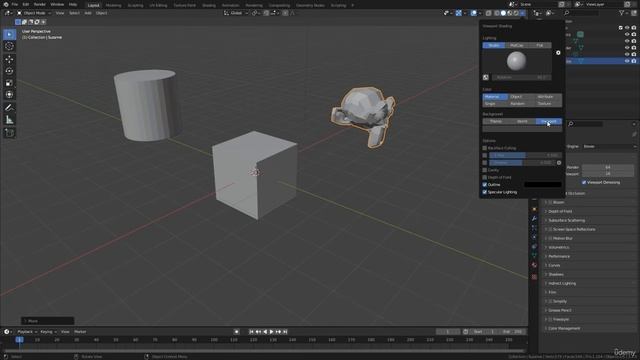Select the Measure tool

pos(9,120)
